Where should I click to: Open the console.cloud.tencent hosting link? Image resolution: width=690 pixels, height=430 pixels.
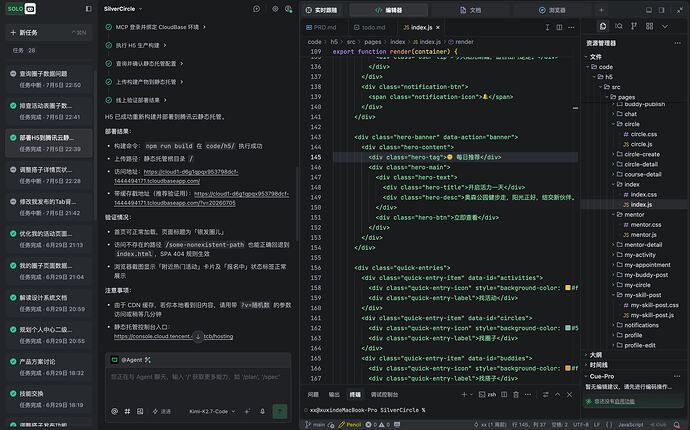click(173, 336)
